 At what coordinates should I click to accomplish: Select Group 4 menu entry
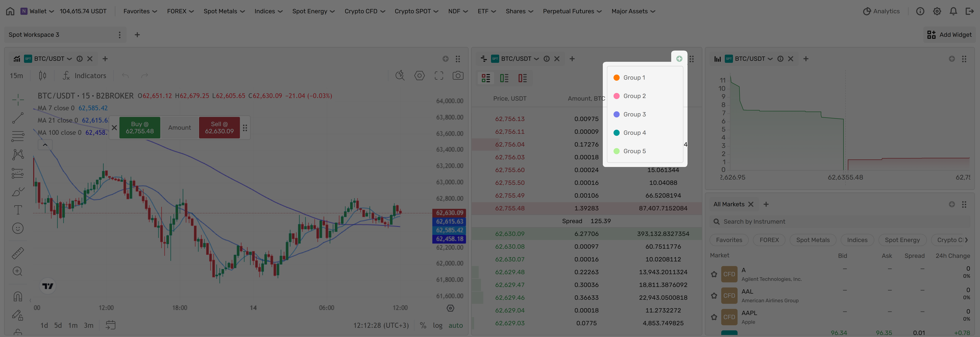coord(645,133)
